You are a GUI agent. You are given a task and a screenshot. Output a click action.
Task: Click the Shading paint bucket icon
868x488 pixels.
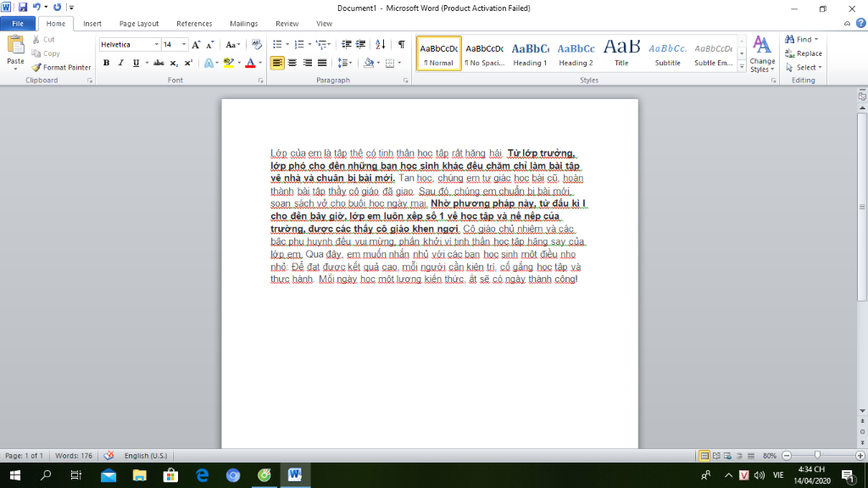(369, 63)
